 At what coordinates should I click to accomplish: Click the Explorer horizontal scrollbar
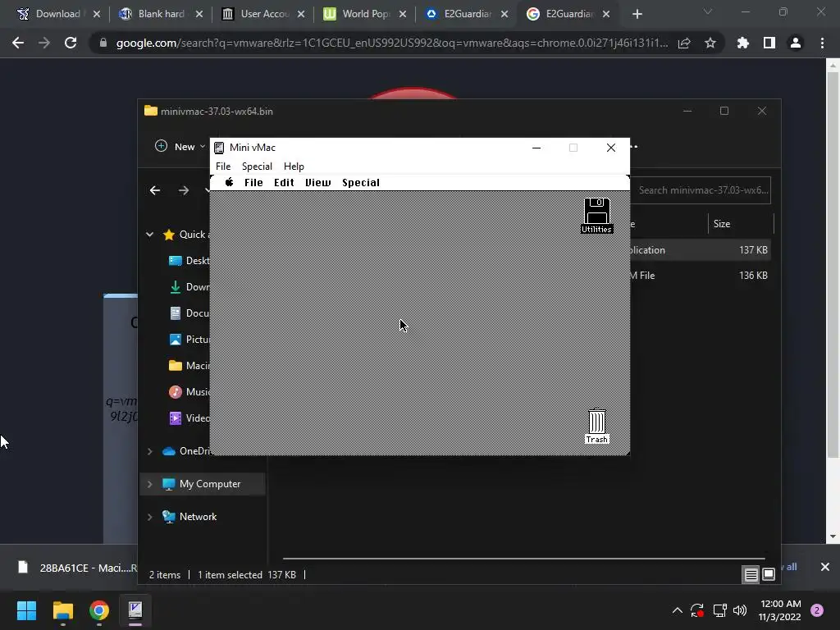(523, 558)
